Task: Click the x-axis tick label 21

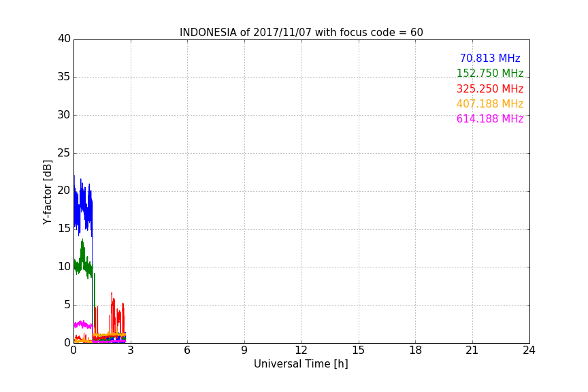Action: [x=472, y=350]
